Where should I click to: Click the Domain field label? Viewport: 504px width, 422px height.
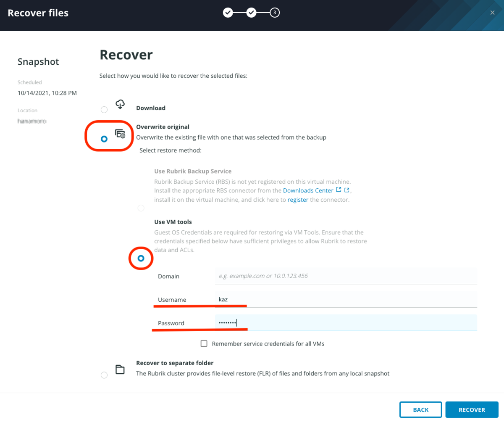168,276
